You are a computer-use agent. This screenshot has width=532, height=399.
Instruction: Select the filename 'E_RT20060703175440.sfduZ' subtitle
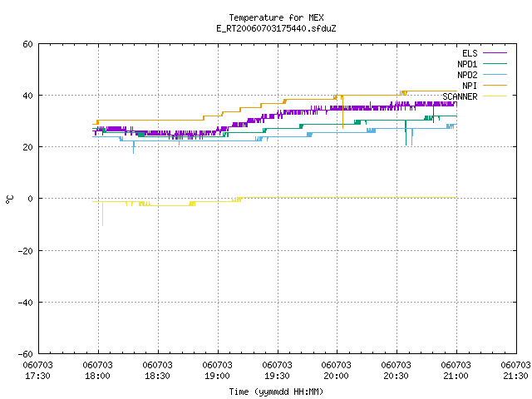click(276, 28)
